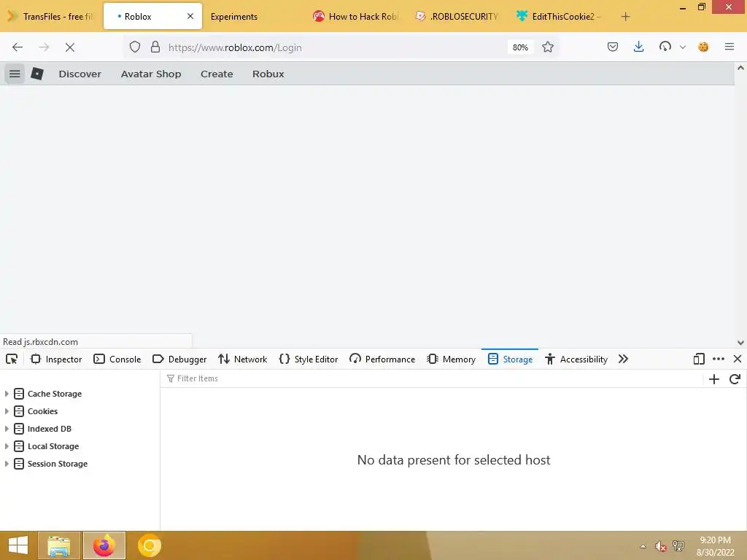
Task: Switch to the Network panel
Action: coord(242,359)
